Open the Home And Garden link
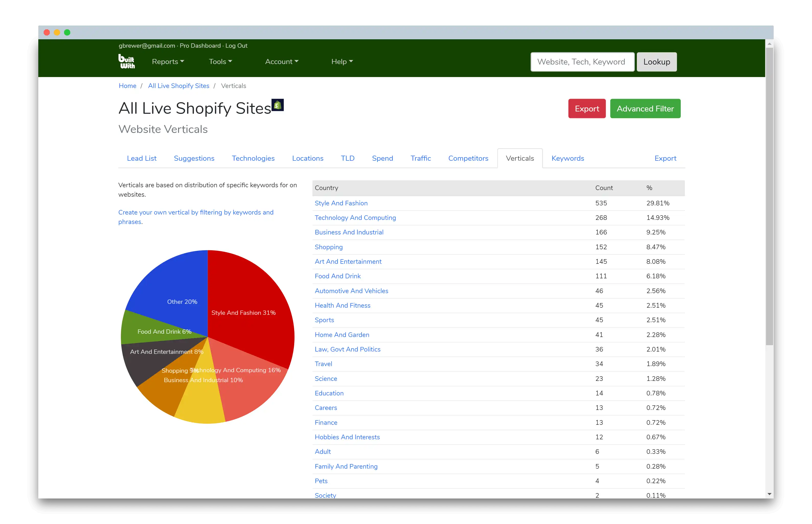This screenshot has height=524, width=812. click(342, 335)
